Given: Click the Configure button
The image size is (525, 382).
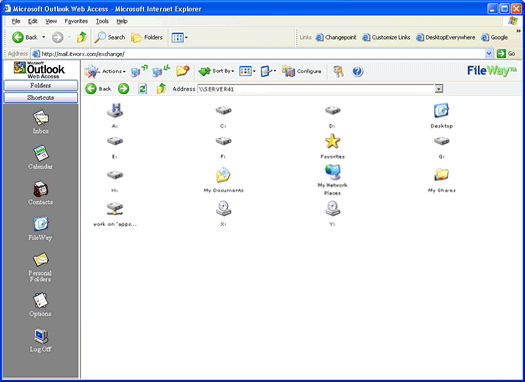Looking at the screenshot, I should (x=302, y=71).
